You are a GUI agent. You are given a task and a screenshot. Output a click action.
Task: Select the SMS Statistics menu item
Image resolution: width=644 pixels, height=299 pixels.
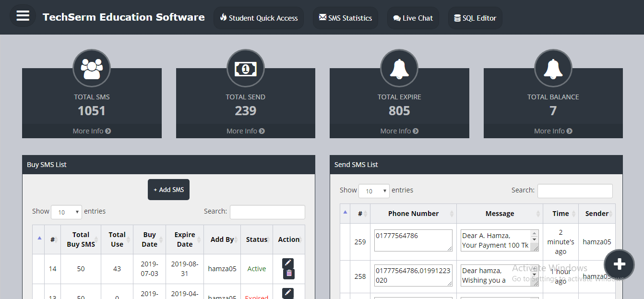(x=345, y=18)
